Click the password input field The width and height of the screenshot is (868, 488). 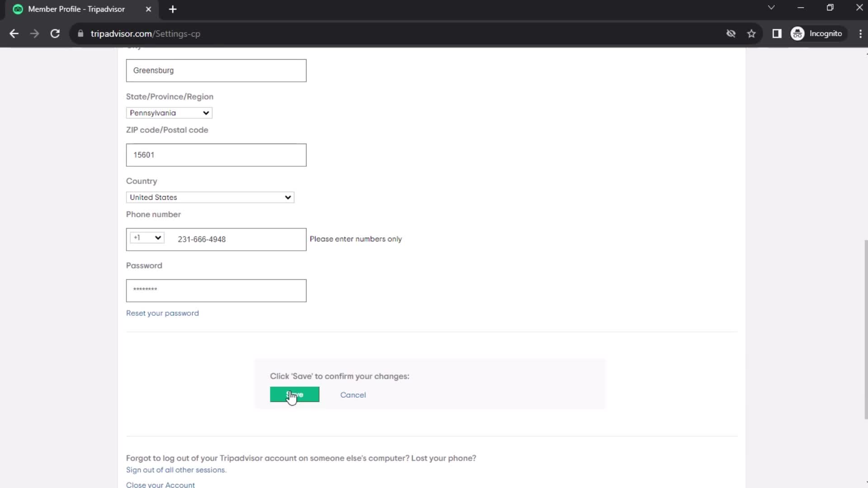coord(216,290)
